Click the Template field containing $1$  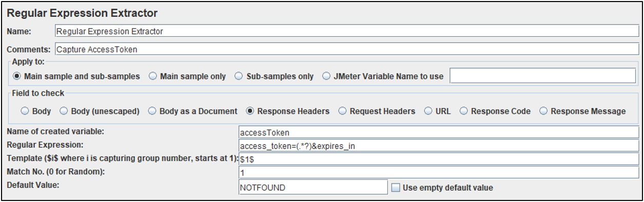point(439,159)
